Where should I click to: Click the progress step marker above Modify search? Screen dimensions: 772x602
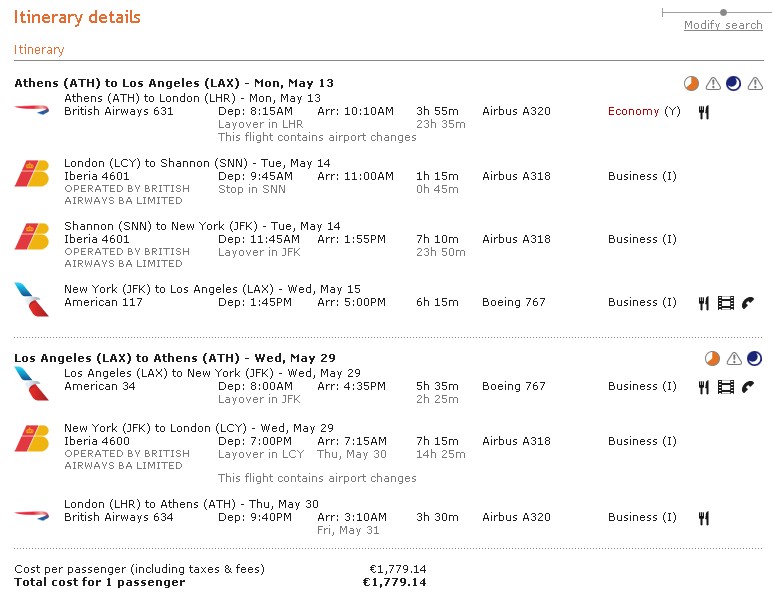(723, 12)
